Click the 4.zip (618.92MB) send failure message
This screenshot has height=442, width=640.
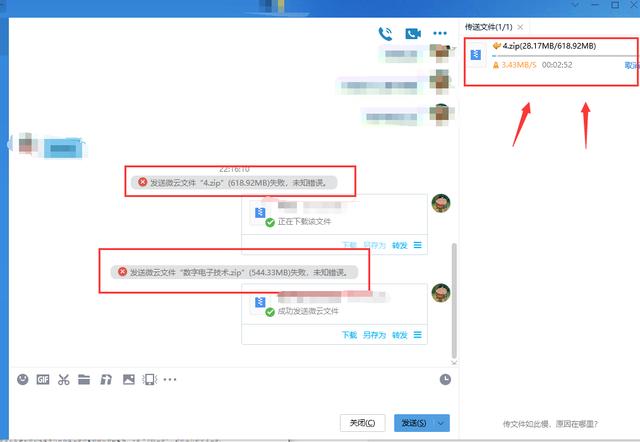pyautogui.click(x=234, y=182)
